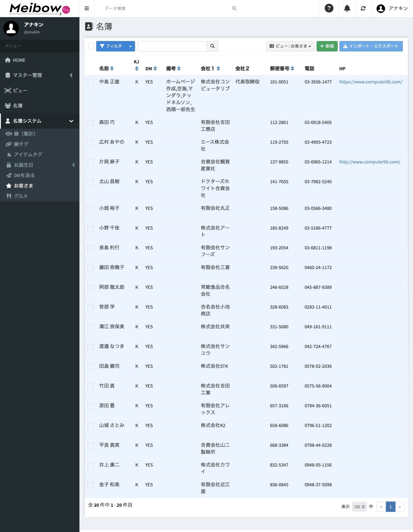The height and width of the screenshot is (532, 413).
Task: Click the data search magnifier icon
Action: coord(234,9)
